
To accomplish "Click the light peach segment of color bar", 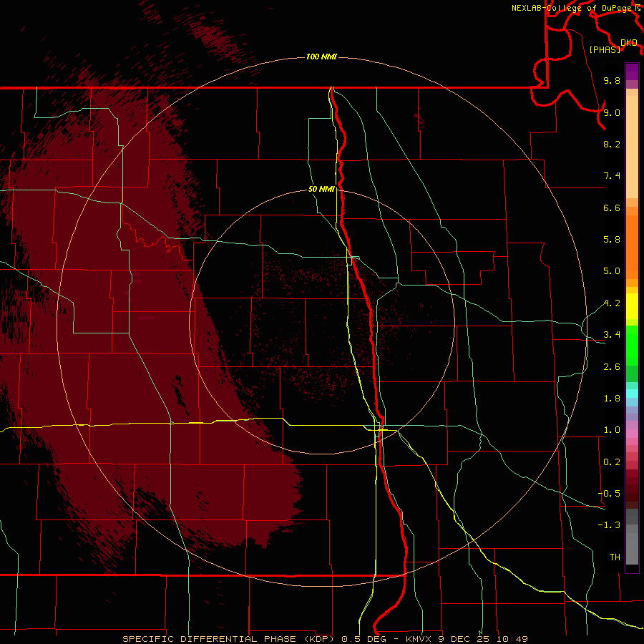I will (x=632, y=147).
